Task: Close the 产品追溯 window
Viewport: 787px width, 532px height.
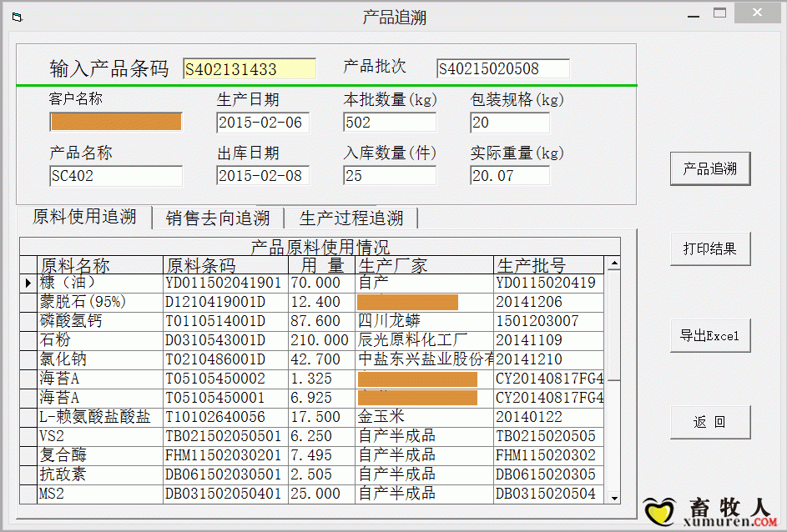Action: [x=755, y=14]
